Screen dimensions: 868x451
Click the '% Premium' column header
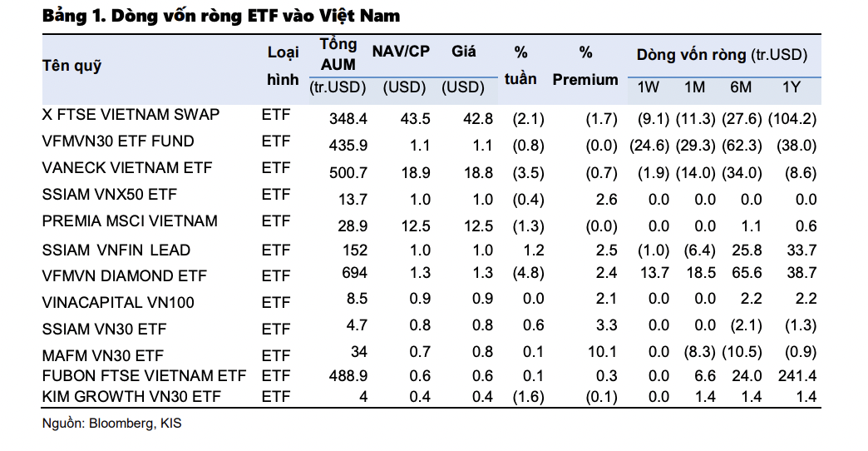click(x=585, y=66)
